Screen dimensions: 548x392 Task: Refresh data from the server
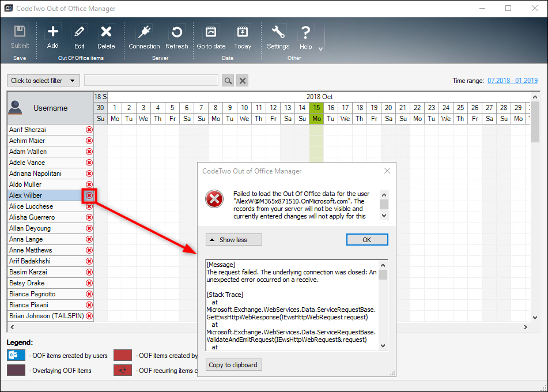tap(176, 37)
